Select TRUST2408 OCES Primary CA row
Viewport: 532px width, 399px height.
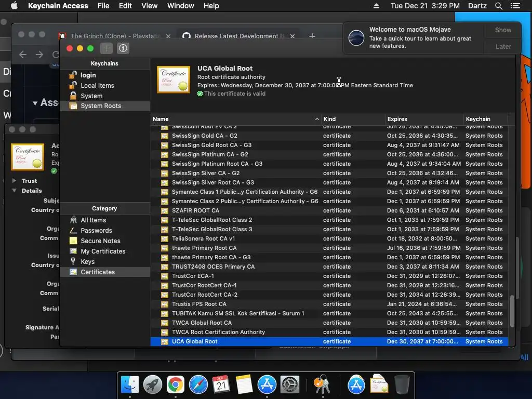pos(329,267)
